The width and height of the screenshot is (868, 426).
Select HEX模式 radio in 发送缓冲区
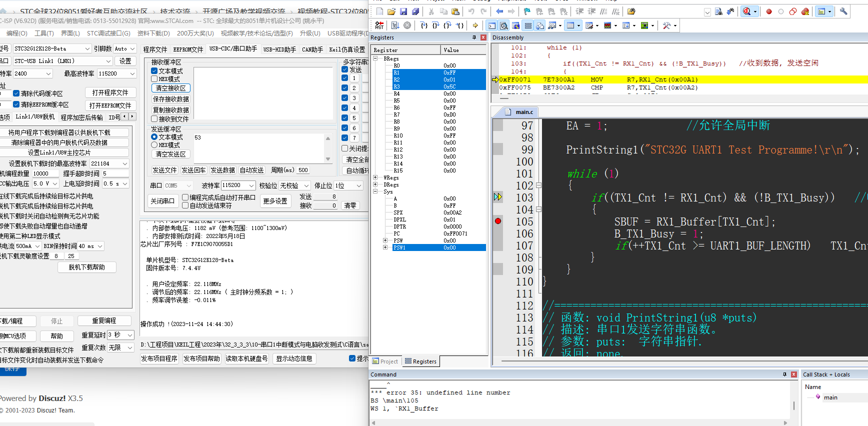154,145
